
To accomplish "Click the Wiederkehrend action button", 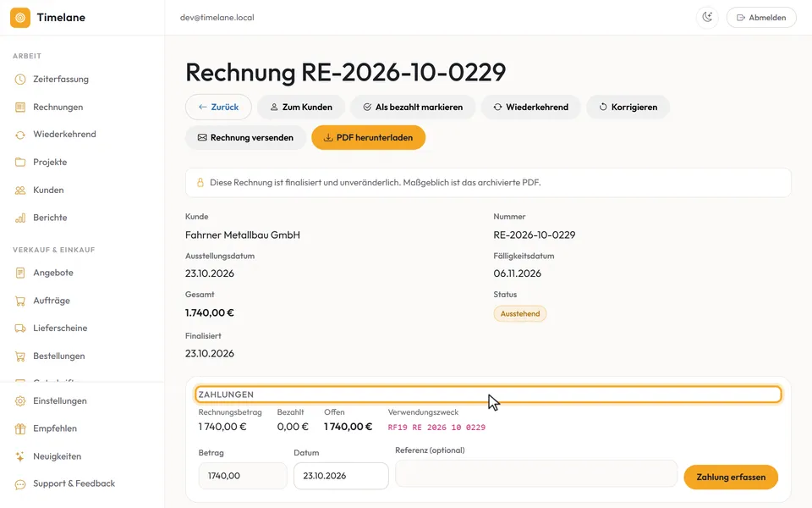I will 531,108.
